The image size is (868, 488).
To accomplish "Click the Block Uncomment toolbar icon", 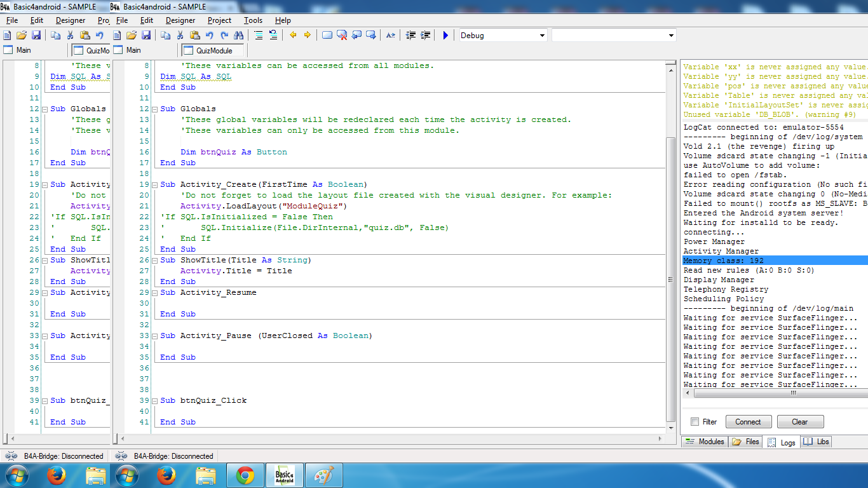I will [273, 36].
